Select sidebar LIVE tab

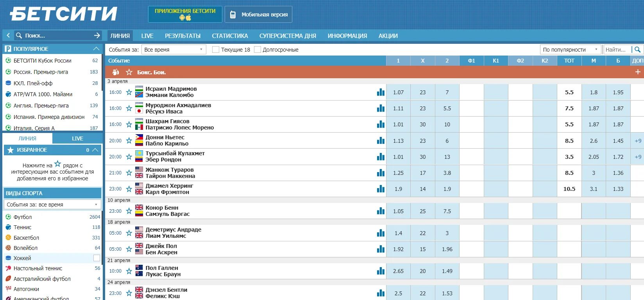click(x=77, y=138)
